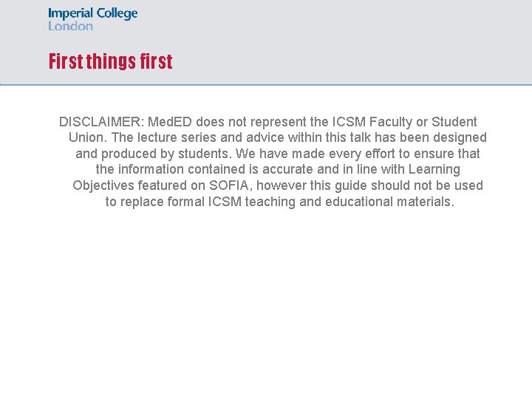532x399 pixels.
Task: Click 'ICSM Faculty' in the first line
Action: point(370,122)
